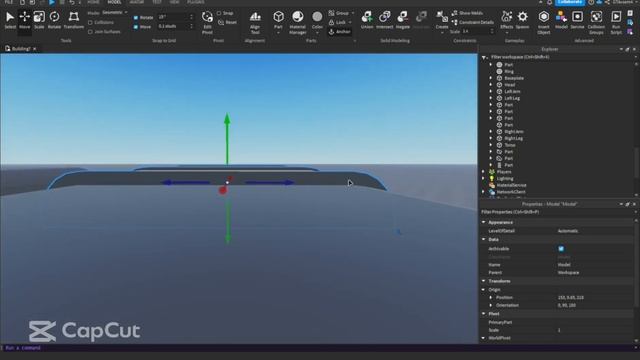Expand the Baseplate tree item

pyautogui.click(x=491, y=78)
